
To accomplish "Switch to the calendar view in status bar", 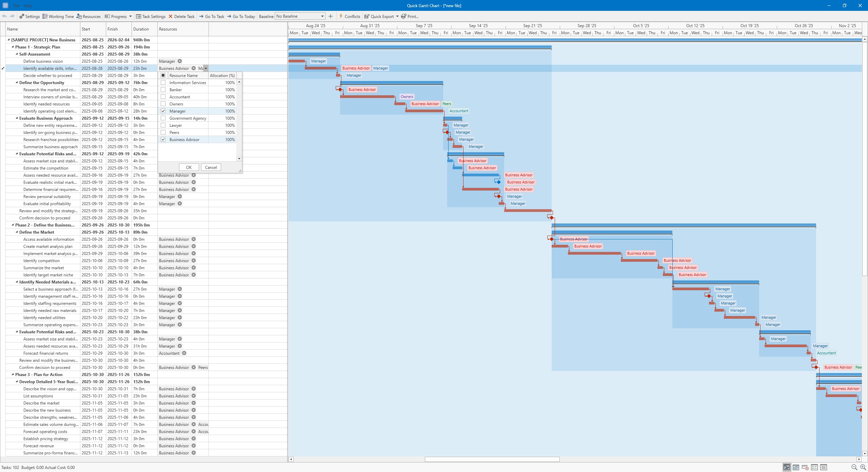I will tap(795, 467).
